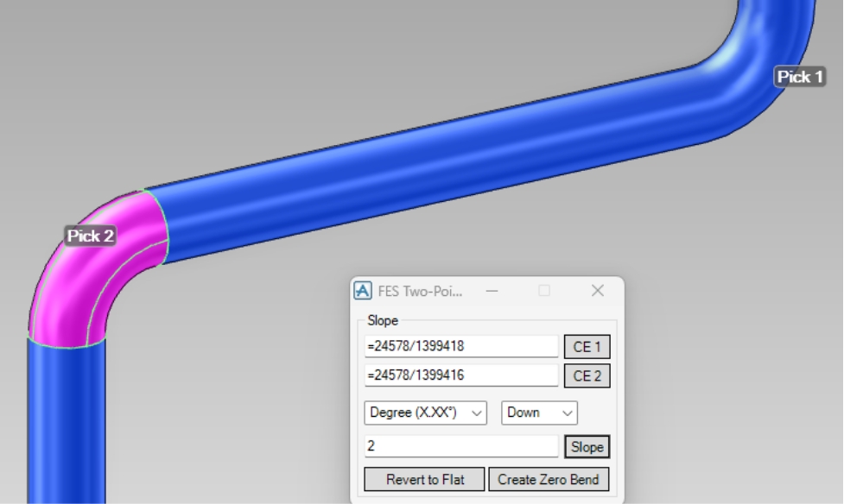
Task: Select the vertical blue pipe below magenta elbow
Action: (66, 423)
